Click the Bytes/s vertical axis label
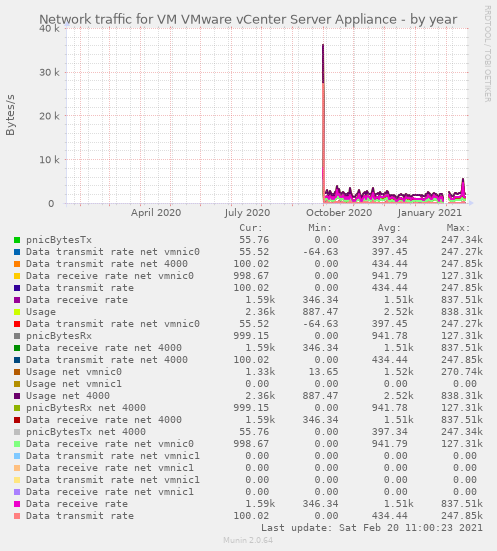The height and width of the screenshot is (551, 497). tap(10, 115)
